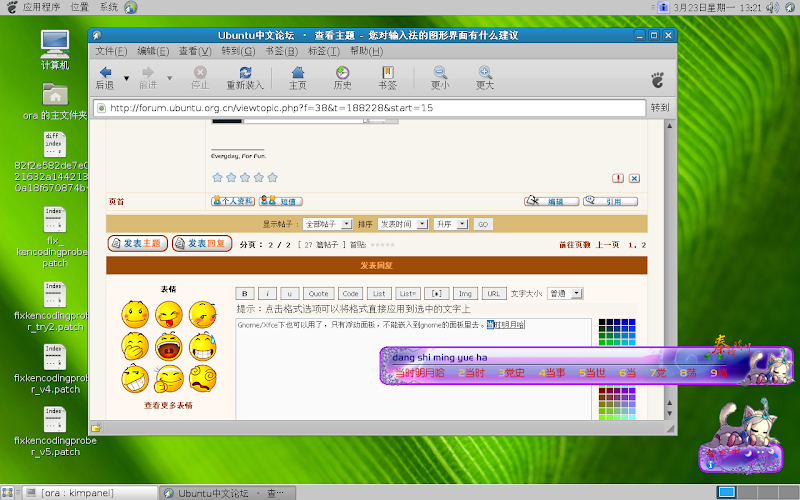Click the reply message text area
The image size is (800, 500).
(x=413, y=369)
